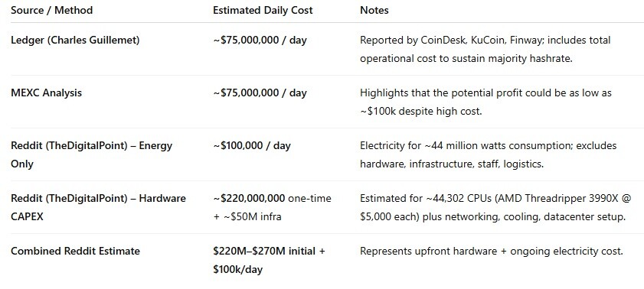Screen dimensions: 644x289
Task: Select the MEXC Analysis row label
Action: coord(47,93)
